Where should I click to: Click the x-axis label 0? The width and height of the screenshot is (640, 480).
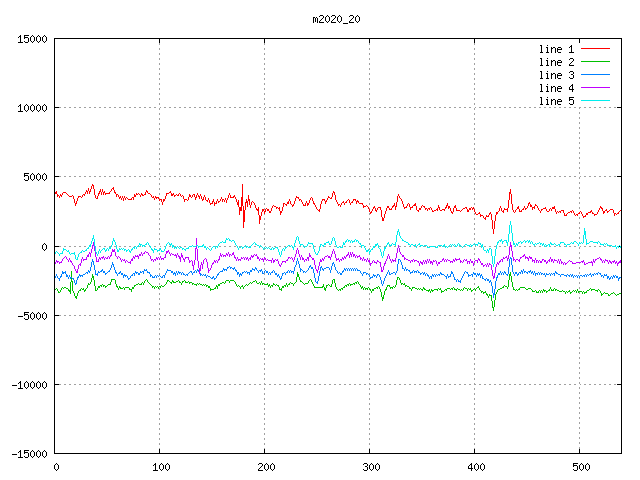click(x=56, y=467)
